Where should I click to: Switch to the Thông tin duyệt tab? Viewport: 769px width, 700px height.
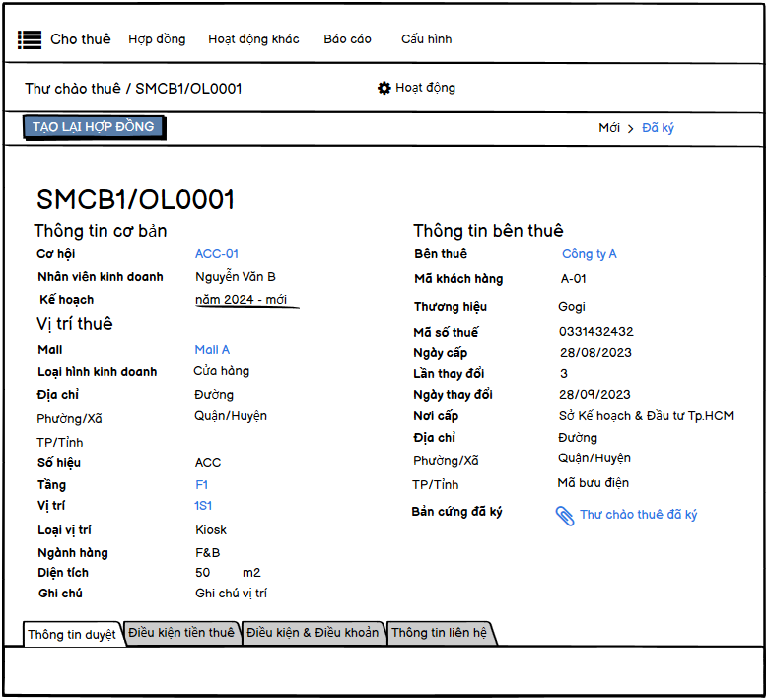(x=72, y=634)
